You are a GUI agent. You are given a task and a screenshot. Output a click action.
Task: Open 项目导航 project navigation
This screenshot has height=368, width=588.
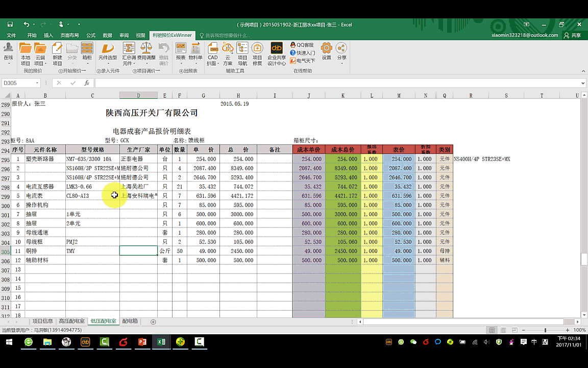tap(242, 54)
